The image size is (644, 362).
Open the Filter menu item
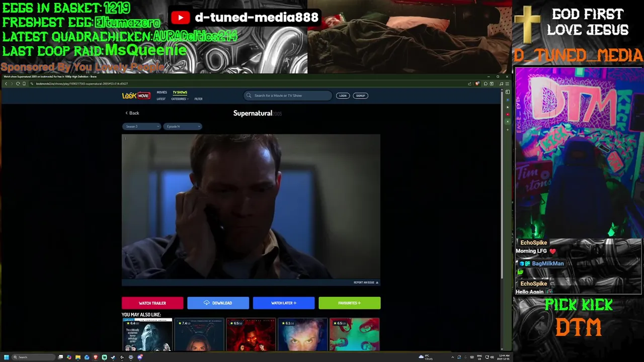click(x=198, y=99)
